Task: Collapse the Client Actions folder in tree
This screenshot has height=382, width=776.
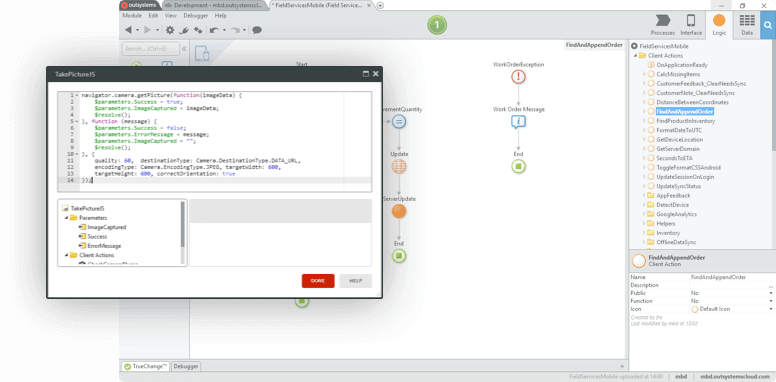Action: 635,55
